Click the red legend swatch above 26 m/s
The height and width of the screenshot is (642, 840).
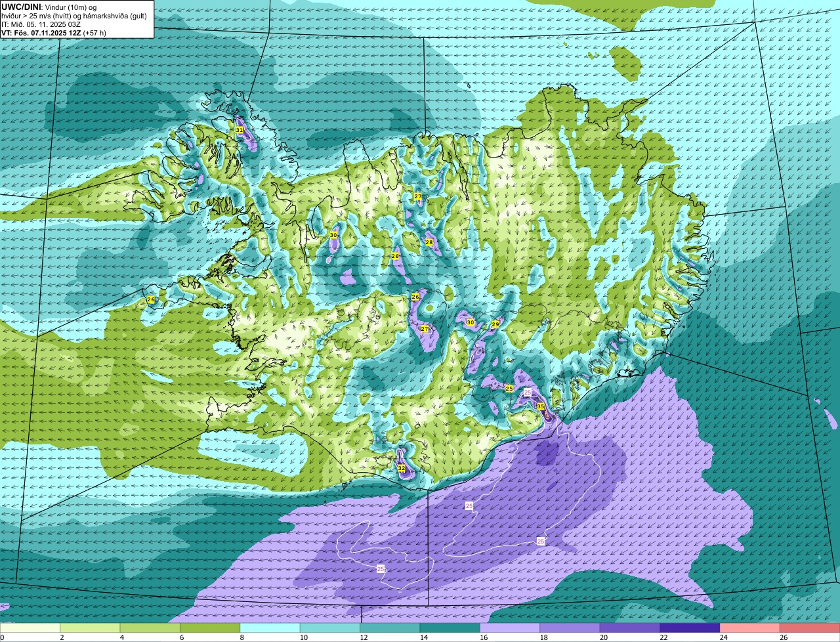pyautogui.click(x=810, y=628)
